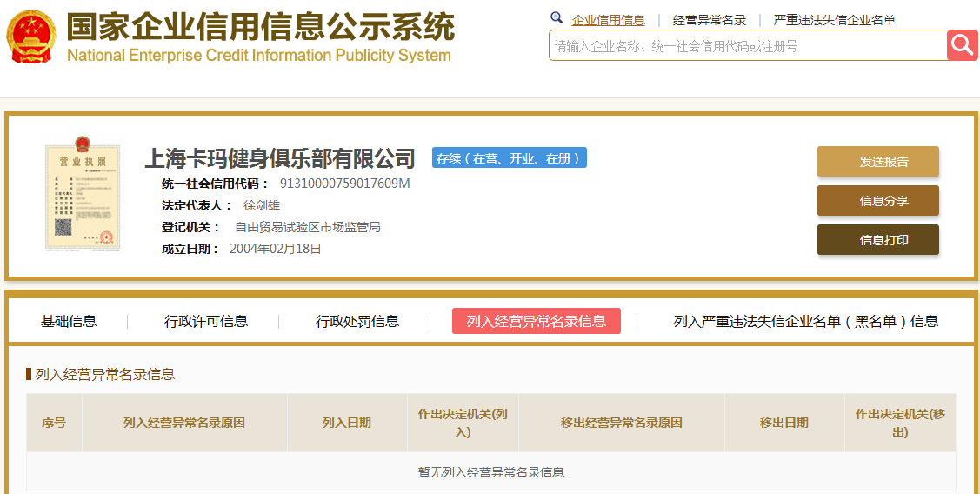Screen dimensions: 980x494
Task: Click the 成立日期 label
Action: 190,248
